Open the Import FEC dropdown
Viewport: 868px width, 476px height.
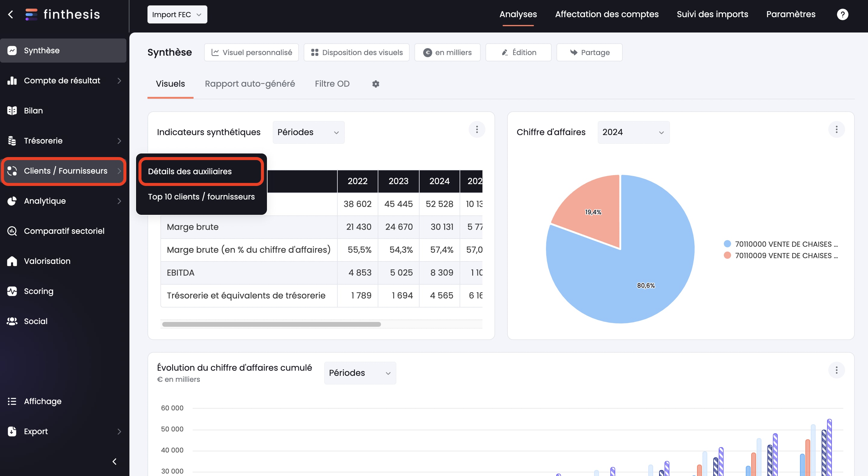177,14
